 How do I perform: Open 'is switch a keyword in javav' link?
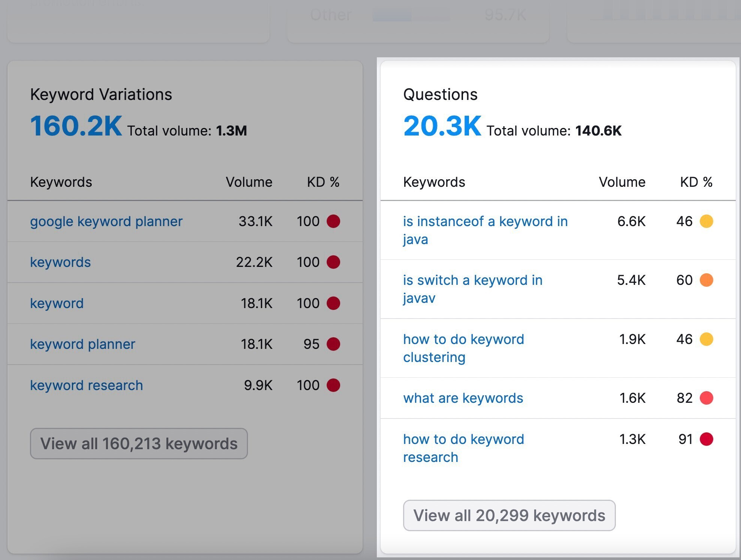473,289
